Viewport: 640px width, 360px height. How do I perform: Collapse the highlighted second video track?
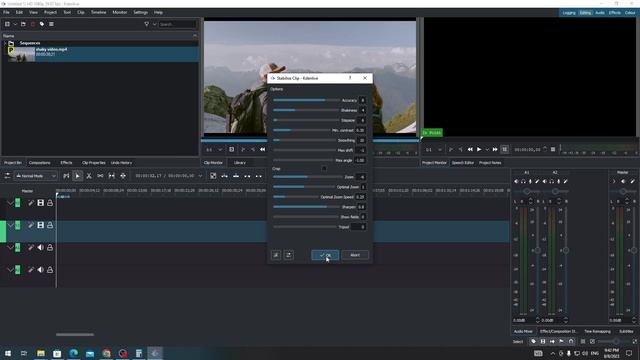point(10,225)
